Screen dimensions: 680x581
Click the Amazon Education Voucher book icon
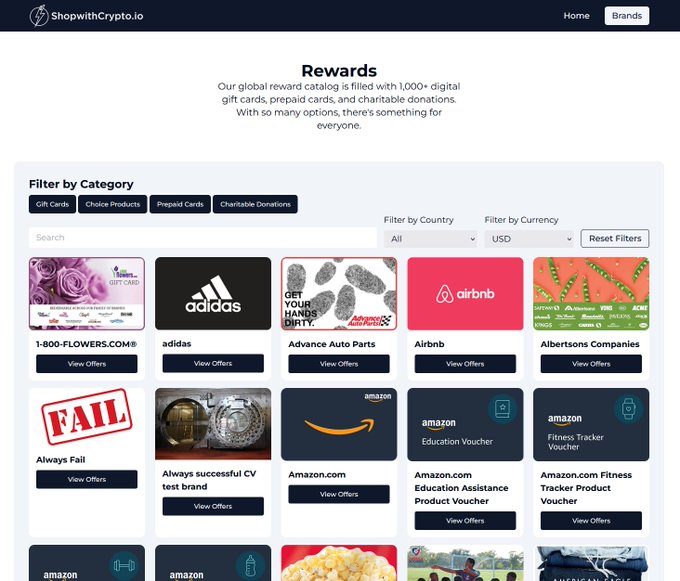coord(502,408)
